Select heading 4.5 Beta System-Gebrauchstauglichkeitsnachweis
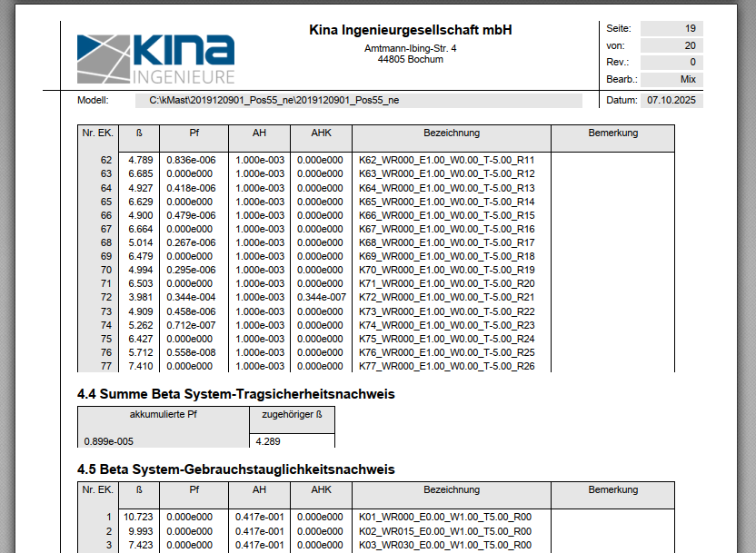The width and height of the screenshot is (756, 553). coord(236,469)
